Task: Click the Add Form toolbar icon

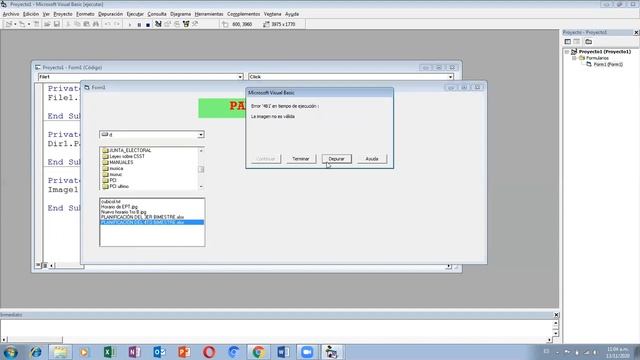Action: pyautogui.click(x=22, y=24)
